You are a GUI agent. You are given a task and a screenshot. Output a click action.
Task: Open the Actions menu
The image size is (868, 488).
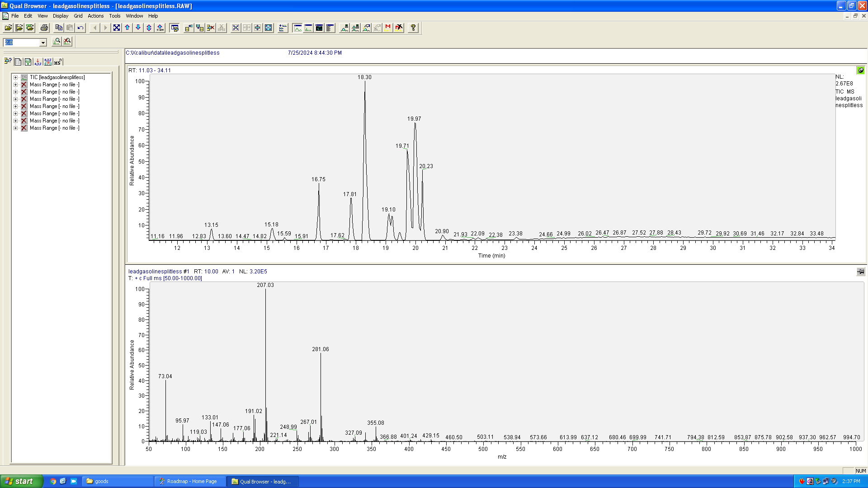[x=96, y=16]
